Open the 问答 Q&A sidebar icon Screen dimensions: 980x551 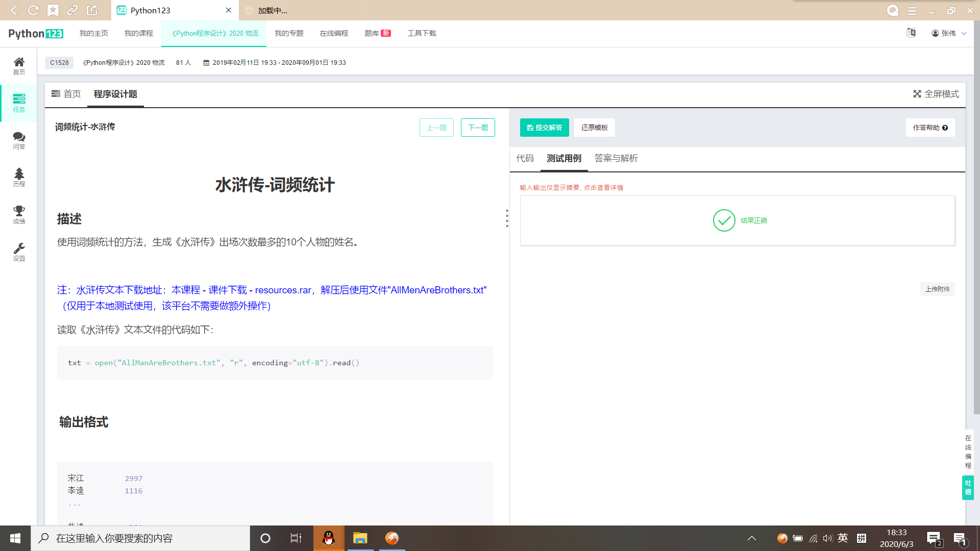tap(19, 140)
